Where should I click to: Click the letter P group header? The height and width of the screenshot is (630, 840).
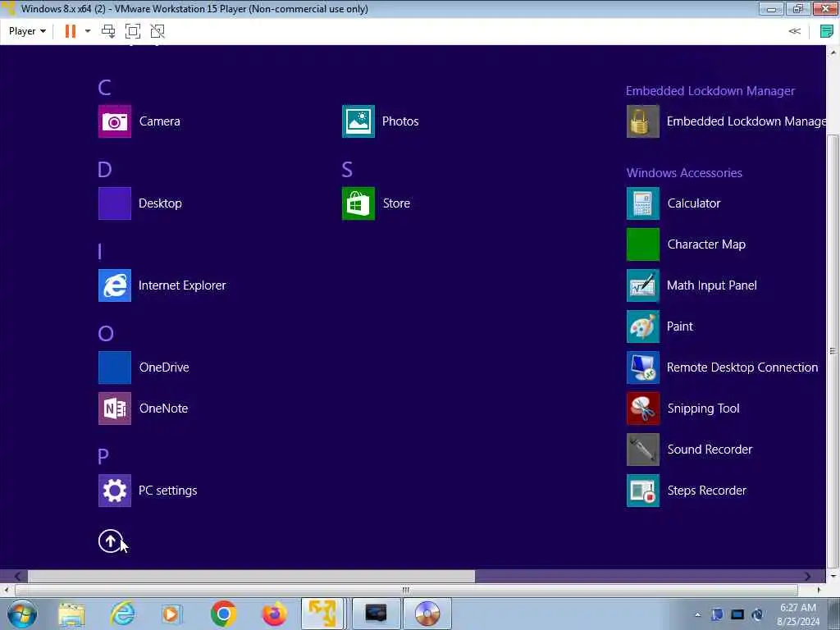tap(103, 456)
